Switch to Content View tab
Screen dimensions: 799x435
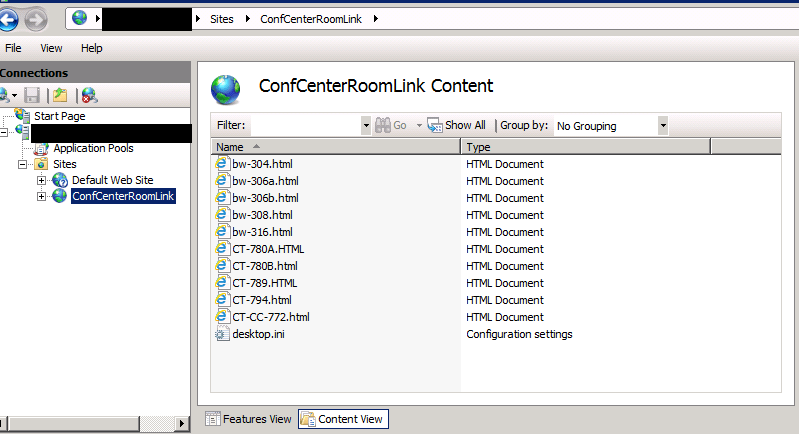[x=343, y=419]
